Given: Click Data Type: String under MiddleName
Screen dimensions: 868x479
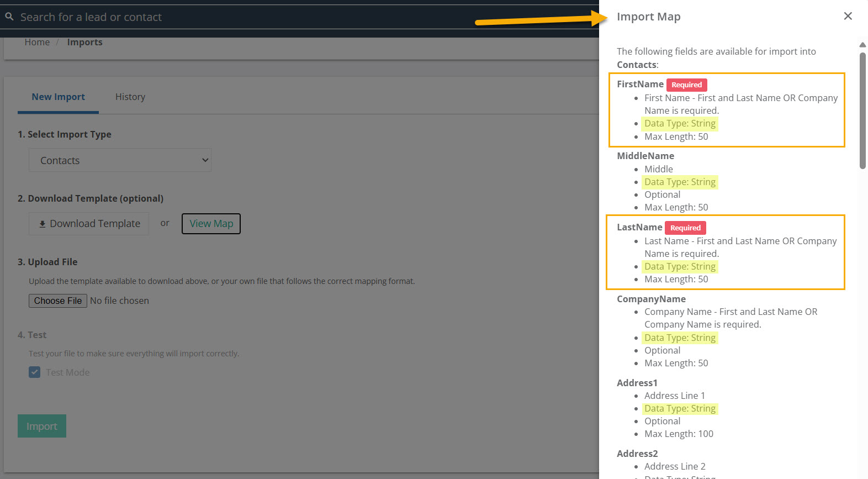Looking at the screenshot, I should pos(680,182).
